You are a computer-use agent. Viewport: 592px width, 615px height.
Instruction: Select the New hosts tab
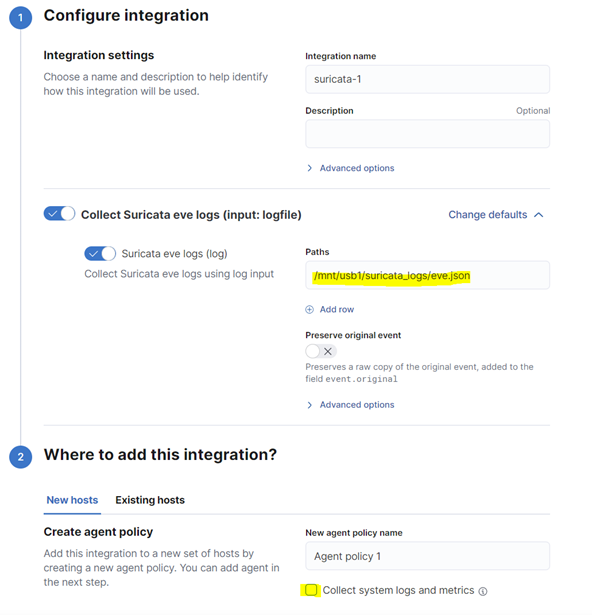coord(72,500)
